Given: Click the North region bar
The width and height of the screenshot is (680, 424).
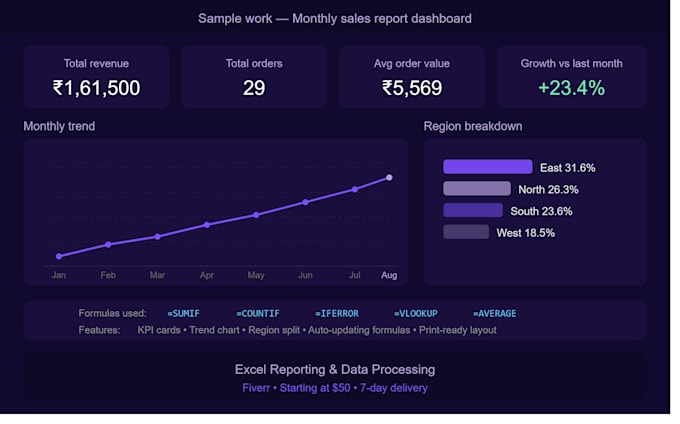Looking at the screenshot, I should [477, 189].
